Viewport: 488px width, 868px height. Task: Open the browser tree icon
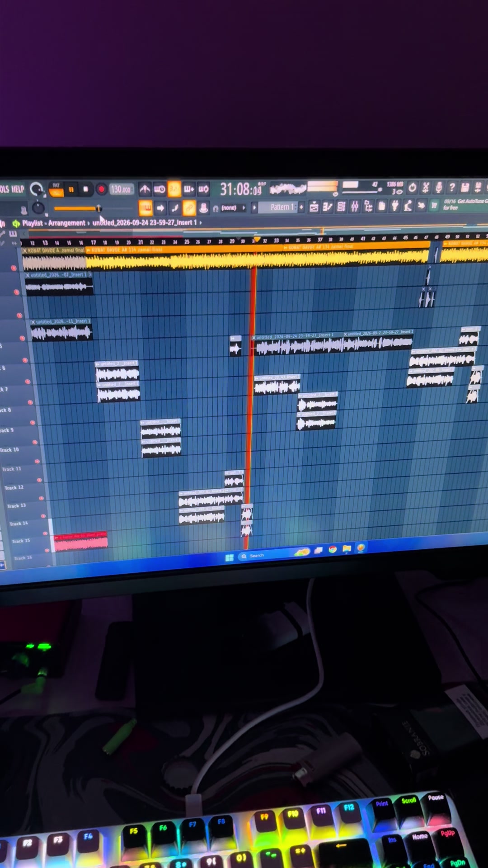pyautogui.click(x=368, y=207)
